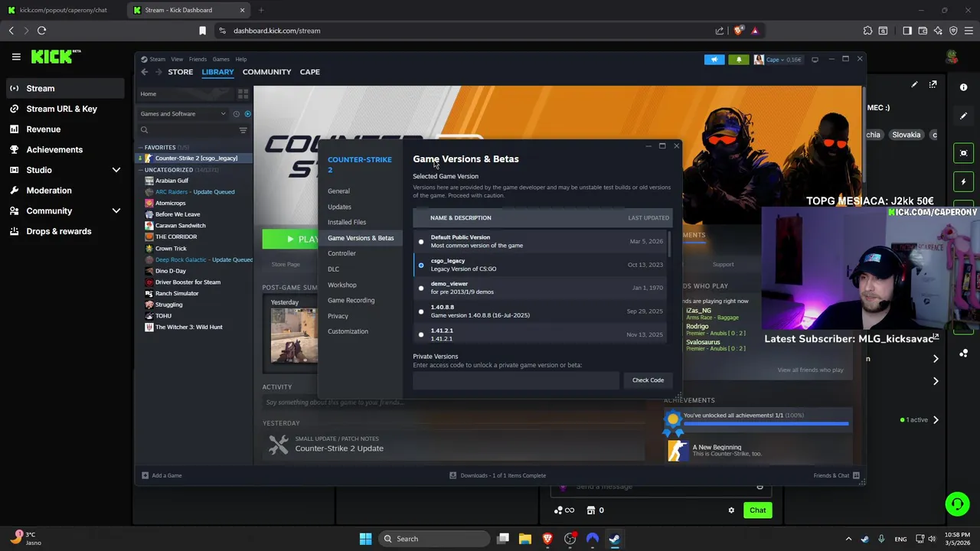Click the Kick stream info icon

tap(963, 87)
